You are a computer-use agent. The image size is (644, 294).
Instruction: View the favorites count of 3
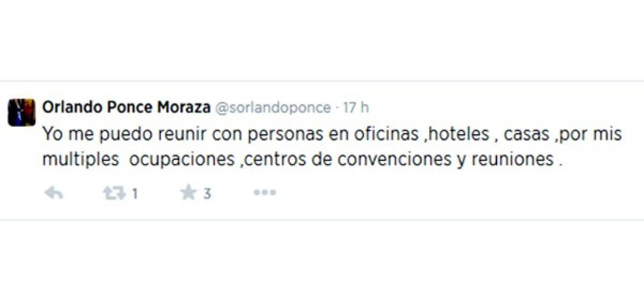pos(207,194)
